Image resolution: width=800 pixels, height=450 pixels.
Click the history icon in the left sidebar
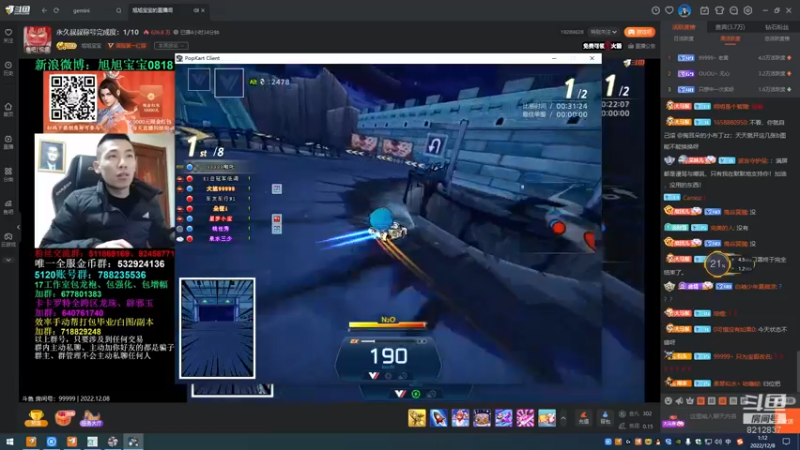click(8, 68)
